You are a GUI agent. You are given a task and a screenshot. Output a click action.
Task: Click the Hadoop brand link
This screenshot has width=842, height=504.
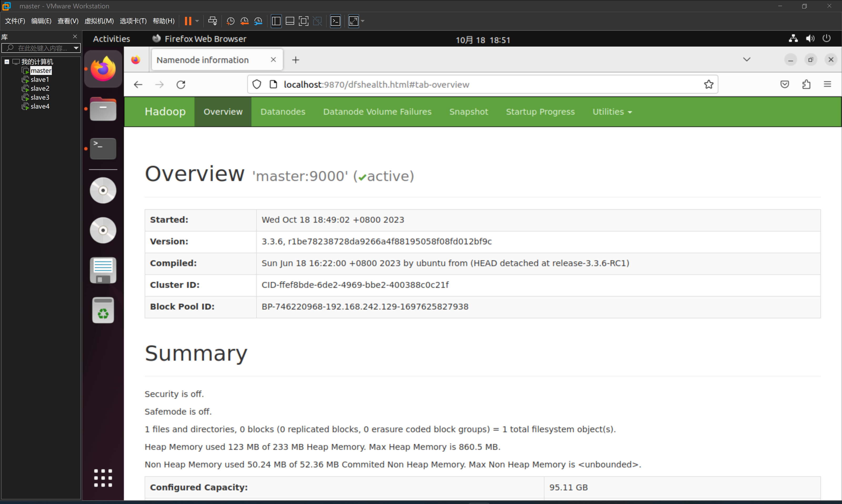165,112
